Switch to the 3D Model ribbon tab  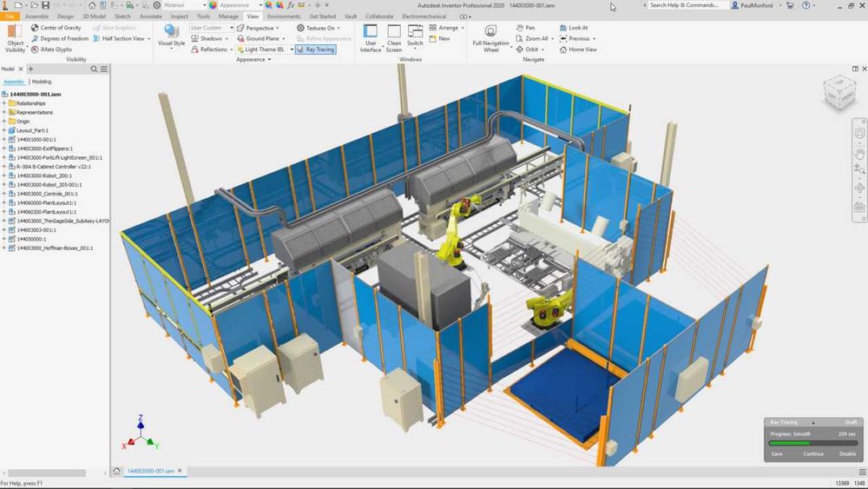click(x=94, y=17)
